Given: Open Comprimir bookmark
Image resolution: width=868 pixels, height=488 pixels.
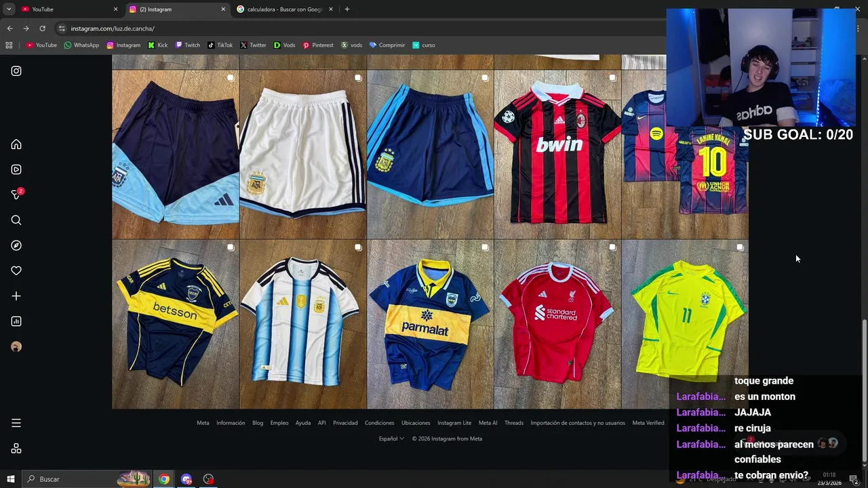Looking at the screenshot, I should click(387, 45).
